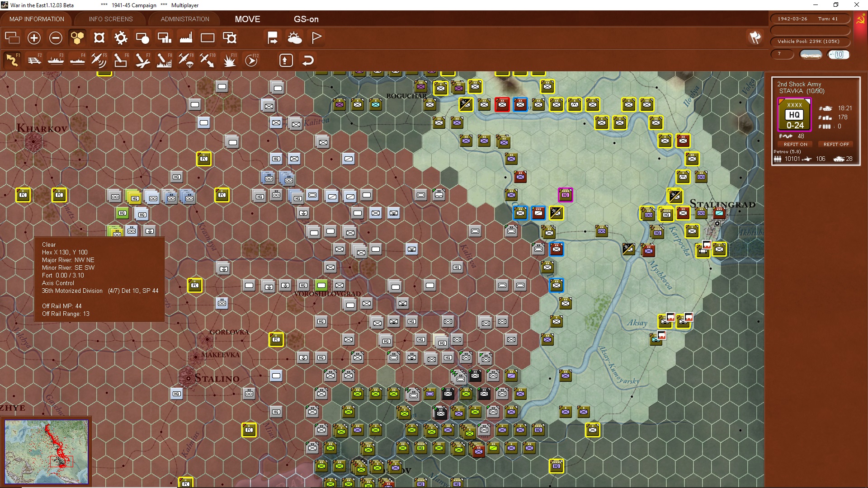The image size is (868, 488).
Task: Click the minimap overview in corner
Action: pos(47,452)
